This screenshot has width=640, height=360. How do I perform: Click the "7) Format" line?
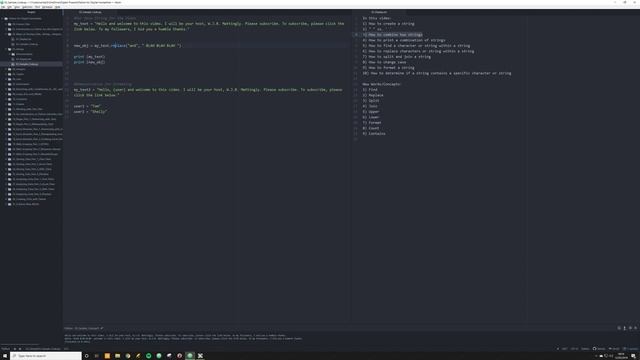[372, 122]
